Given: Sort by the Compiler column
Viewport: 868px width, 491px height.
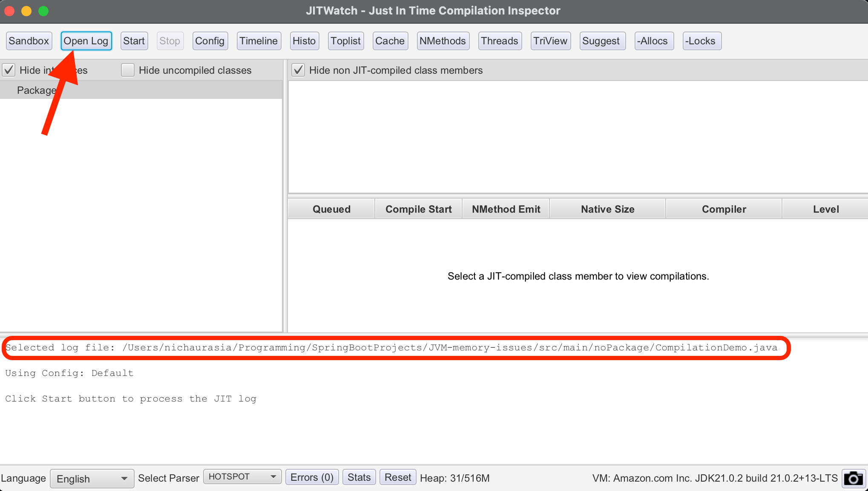Looking at the screenshot, I should [x=724, y=209].
